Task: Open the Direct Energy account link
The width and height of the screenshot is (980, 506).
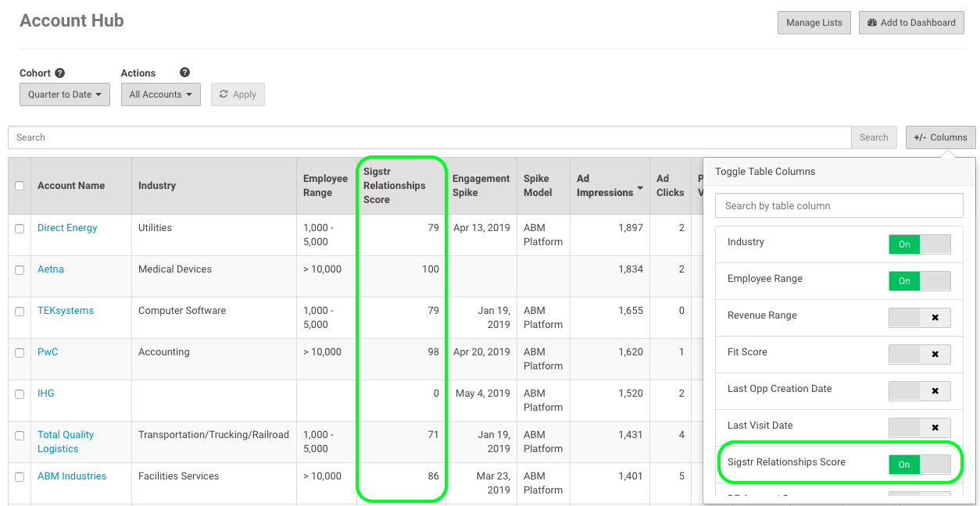Action: point(67,228)
